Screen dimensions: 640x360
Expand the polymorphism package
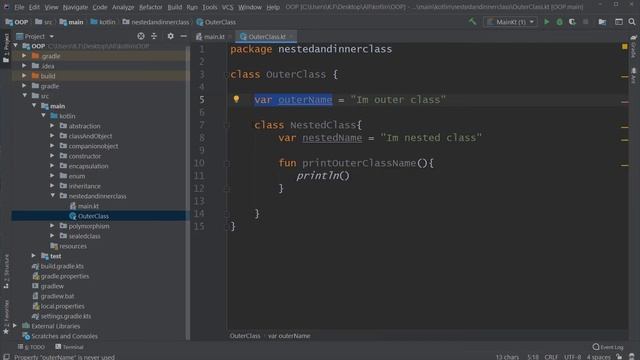point(52,226)
